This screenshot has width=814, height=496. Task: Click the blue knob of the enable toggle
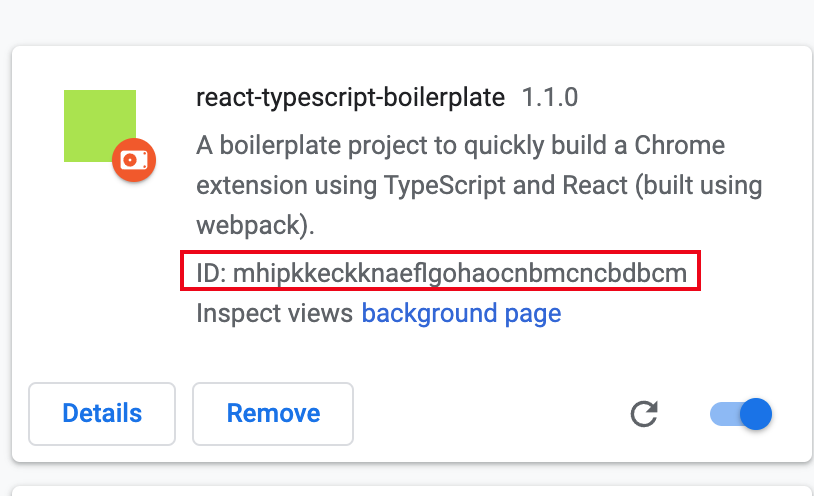pos(756,414)
